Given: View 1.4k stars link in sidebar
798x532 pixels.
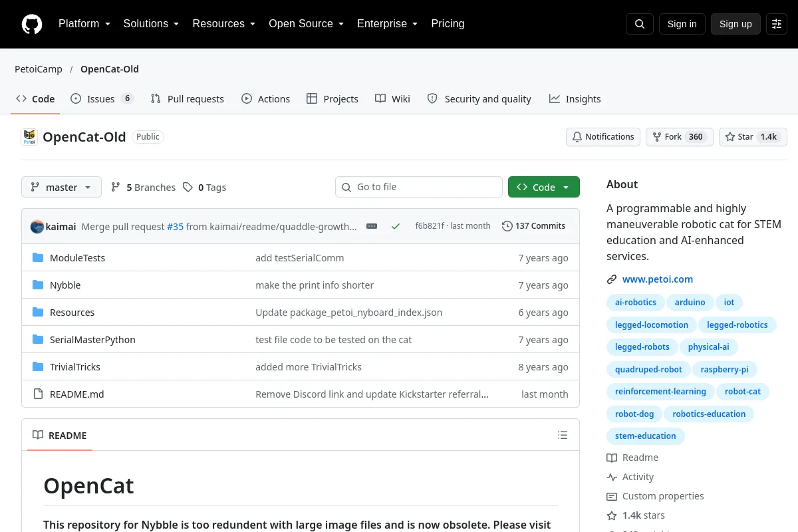Looking at the screenshot, I should pyautogui.click(x=636, y=515).
